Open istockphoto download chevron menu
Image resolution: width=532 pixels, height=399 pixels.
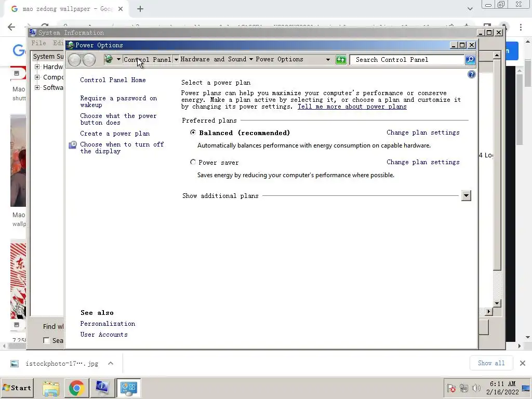[111, 363]
